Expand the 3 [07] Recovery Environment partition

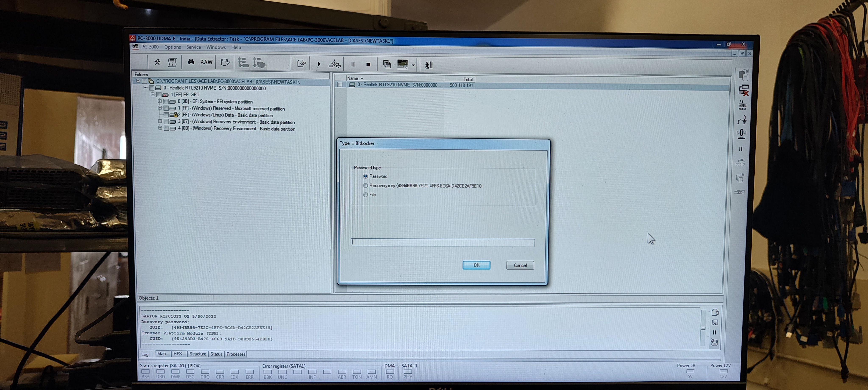click(160, 121)
